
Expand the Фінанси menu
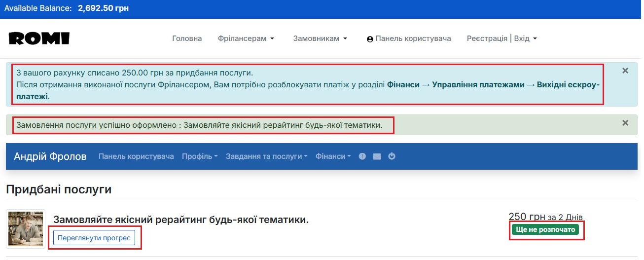tap(333, 156)
